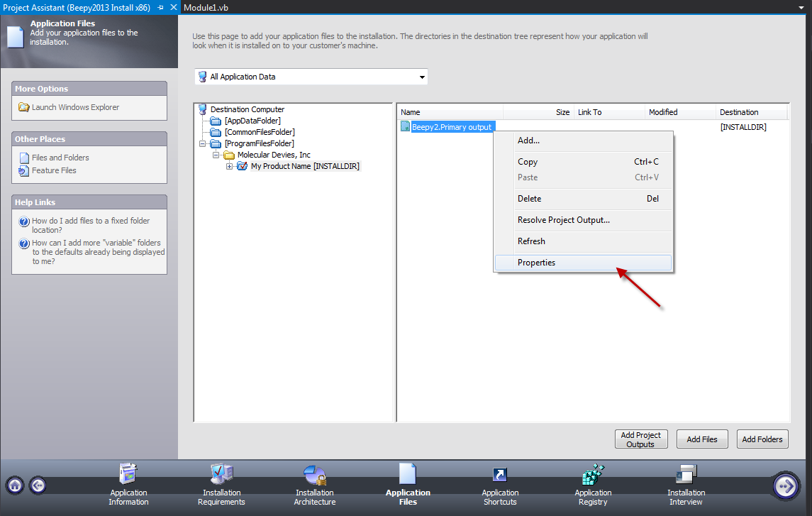
Task: Expand the My Product Name [INSTALLDIR] node
Action: 228,166
